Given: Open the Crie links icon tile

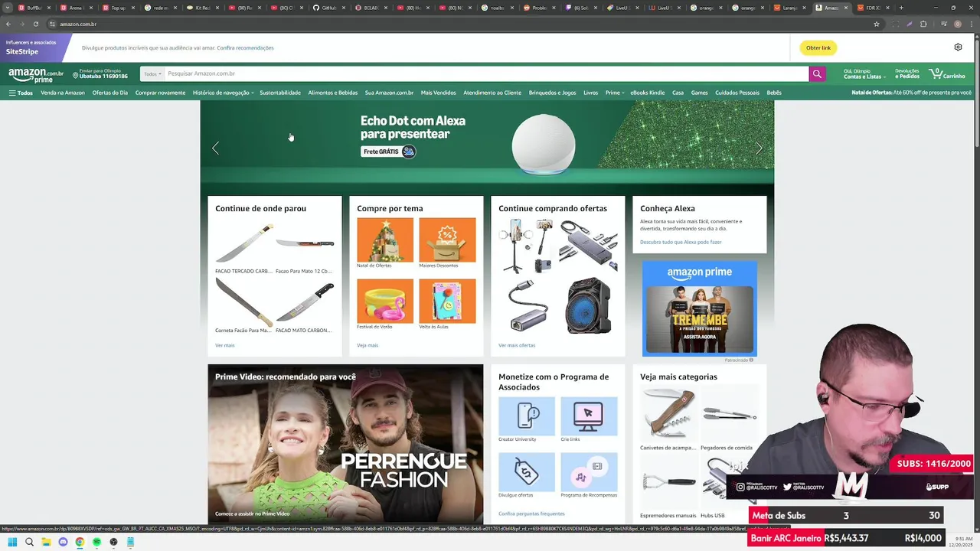Looking at the screenshot, I should pyautogui.click(x=589, y=416).
